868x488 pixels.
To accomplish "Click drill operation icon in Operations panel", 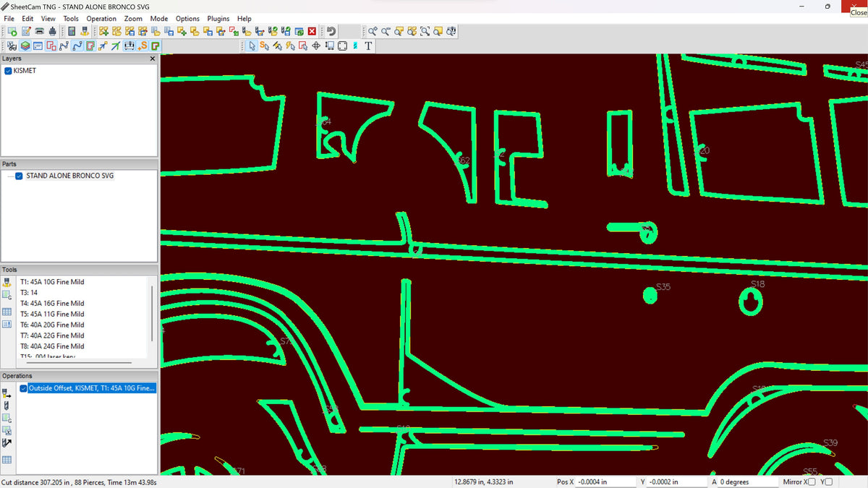I will [x=7, y=406].
